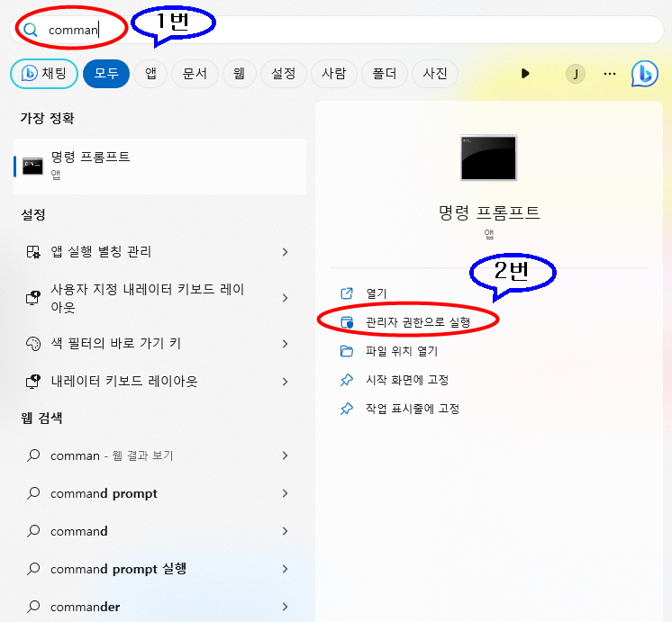This screenshot has height=622, width=672.
Task: Click the open-external icon beside 열기
Action: click(346, 293)
